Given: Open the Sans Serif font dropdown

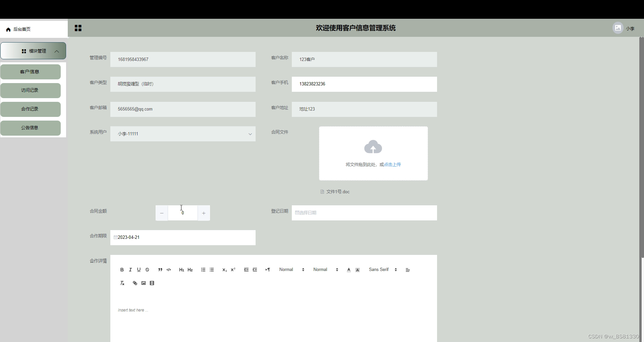Looking at the screenshot, I should pos(383,270).
